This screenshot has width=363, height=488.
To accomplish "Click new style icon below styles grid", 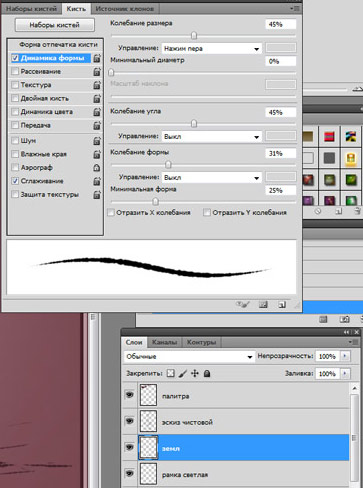I will [339, 211].
